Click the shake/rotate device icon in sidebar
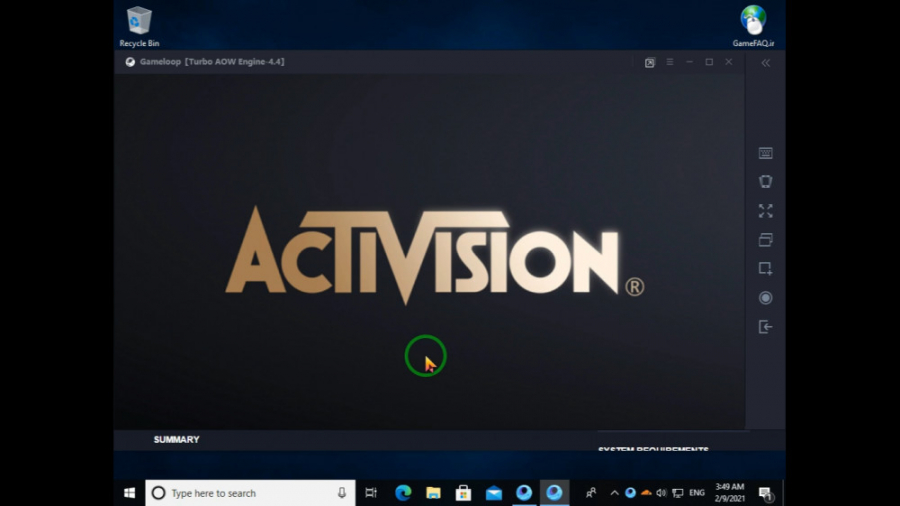 click(765, 182)
